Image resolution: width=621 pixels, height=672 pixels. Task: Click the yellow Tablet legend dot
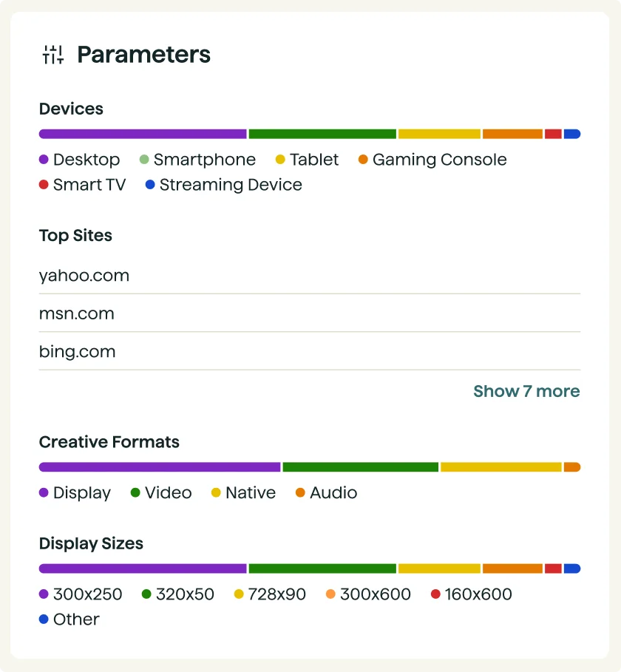280,160
